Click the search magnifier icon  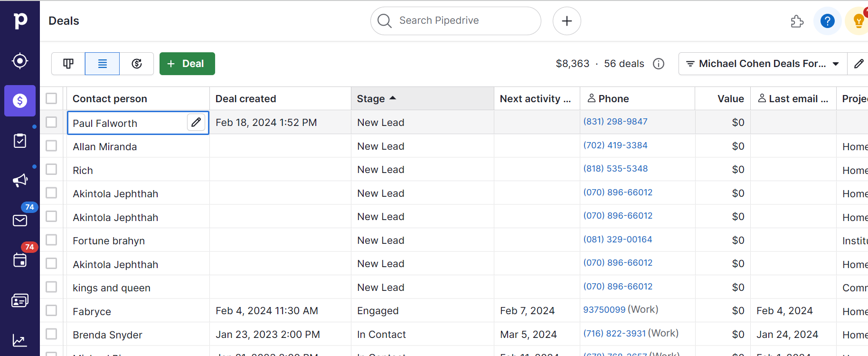point(384,21)
